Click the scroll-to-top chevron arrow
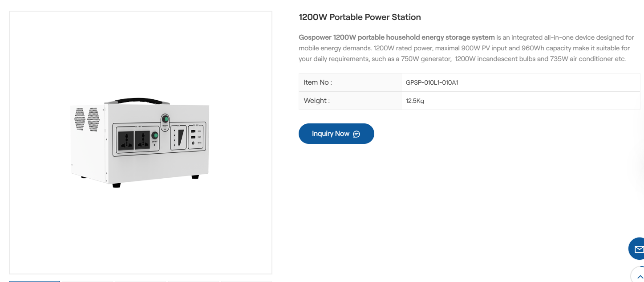 [x=640, y=276]
